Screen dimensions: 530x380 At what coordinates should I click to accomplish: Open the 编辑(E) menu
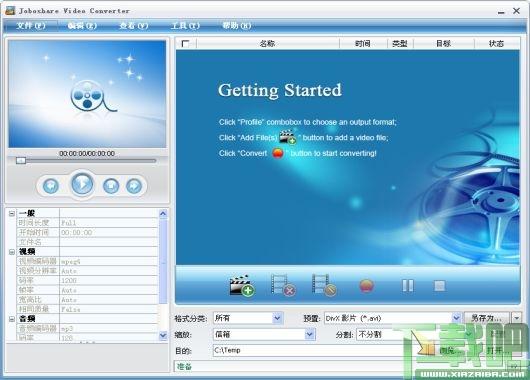tap(82, 26)
